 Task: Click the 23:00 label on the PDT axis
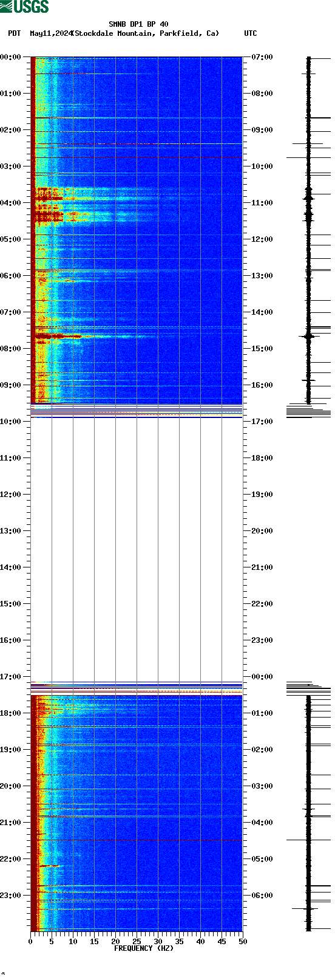(10, 896)
